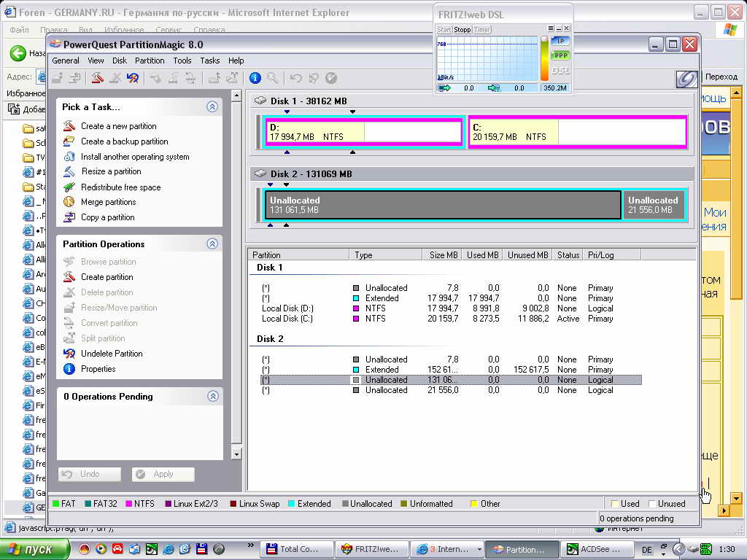Click the Start button in FRITZ!web DSL

(444, 29)
